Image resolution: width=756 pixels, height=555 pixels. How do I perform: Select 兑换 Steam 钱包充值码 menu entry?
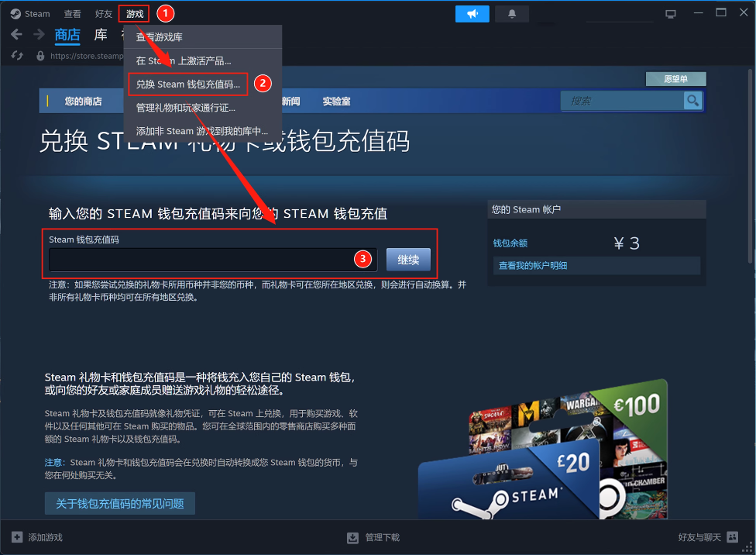tap(187, 84)
